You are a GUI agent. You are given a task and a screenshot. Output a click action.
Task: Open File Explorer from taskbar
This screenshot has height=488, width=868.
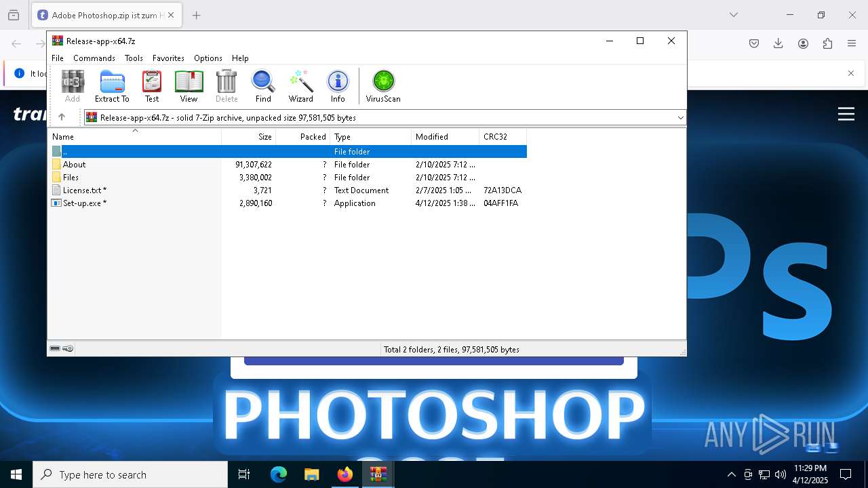[x=312, y=474]
